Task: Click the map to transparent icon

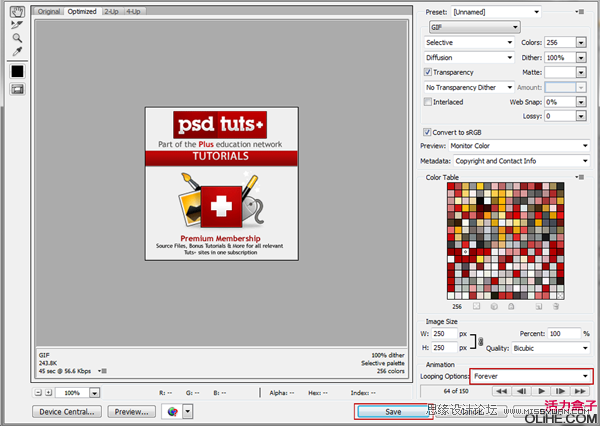Action: (476, 306)
